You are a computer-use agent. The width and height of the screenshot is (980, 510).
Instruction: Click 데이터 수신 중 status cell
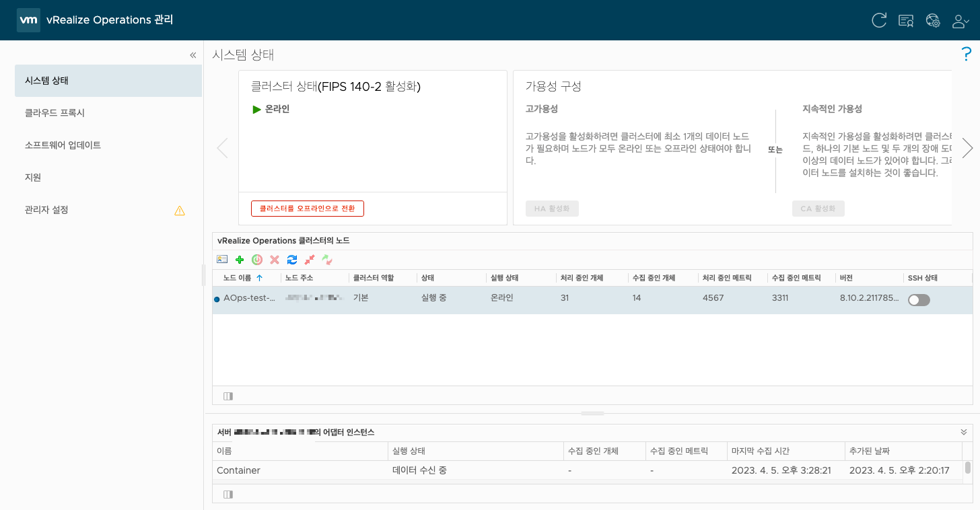[419, 471]
